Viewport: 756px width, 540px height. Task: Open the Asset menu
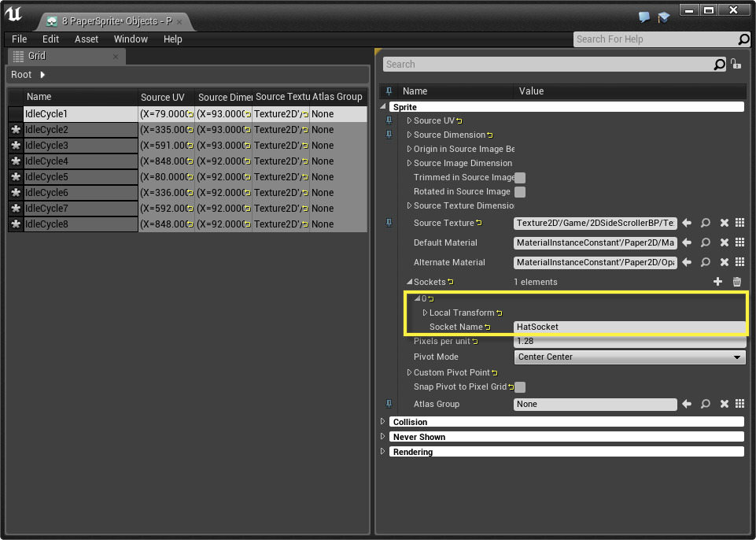pos(87,39)
